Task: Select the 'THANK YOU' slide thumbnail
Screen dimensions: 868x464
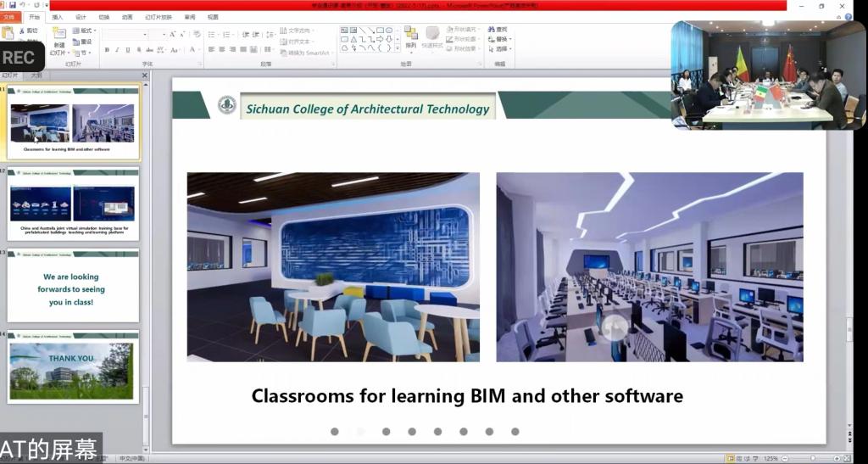Action: click(x=73, y=367)
